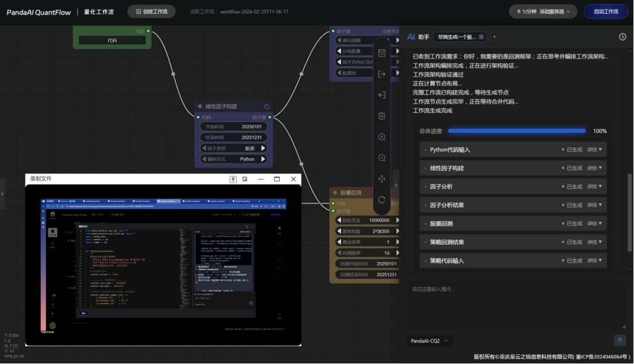Click the PandaAI QuantFlow logo
634x364 pixels.
(39, 12)
